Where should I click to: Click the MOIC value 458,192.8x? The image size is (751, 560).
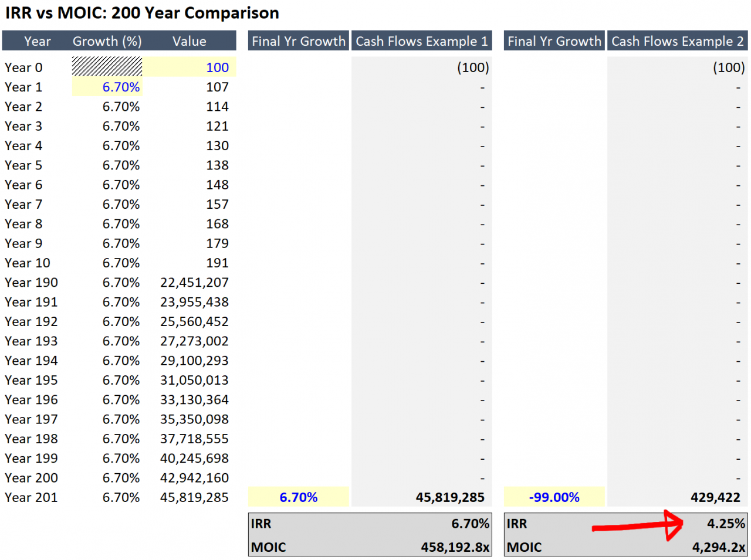pyautogui.click(x=457, y=547)
